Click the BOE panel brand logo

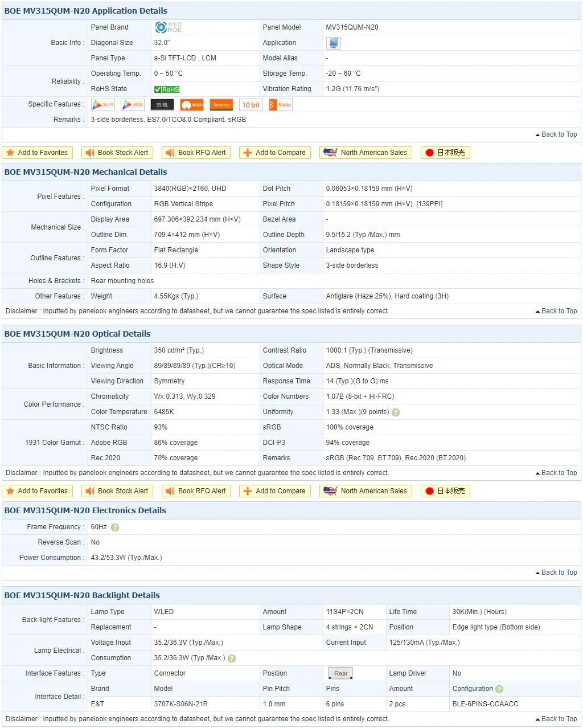[168, 27]
